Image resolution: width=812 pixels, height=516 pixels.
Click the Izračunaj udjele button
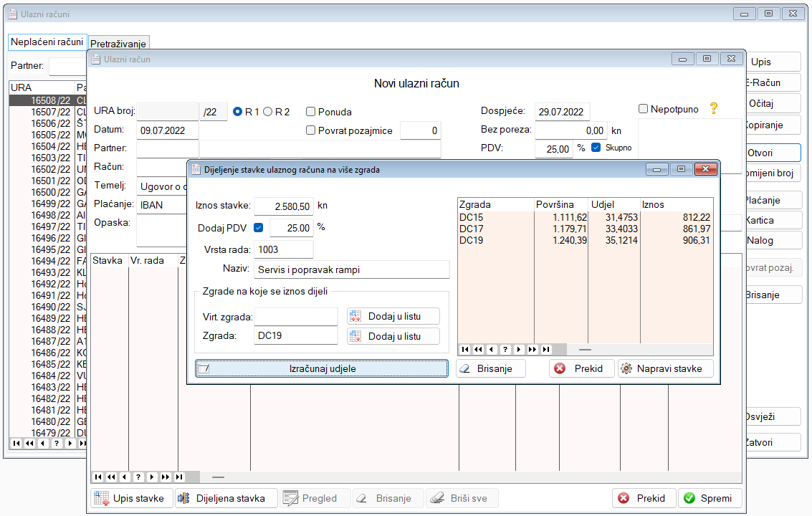[322, 368]
